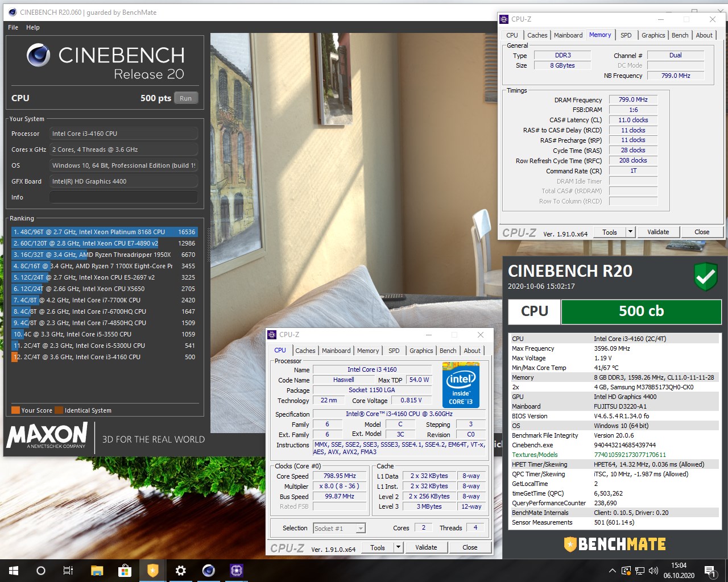This screenshot has width=728, height=582.
Task: Select the Core i7-7700K ranking row
Action: 104,300
